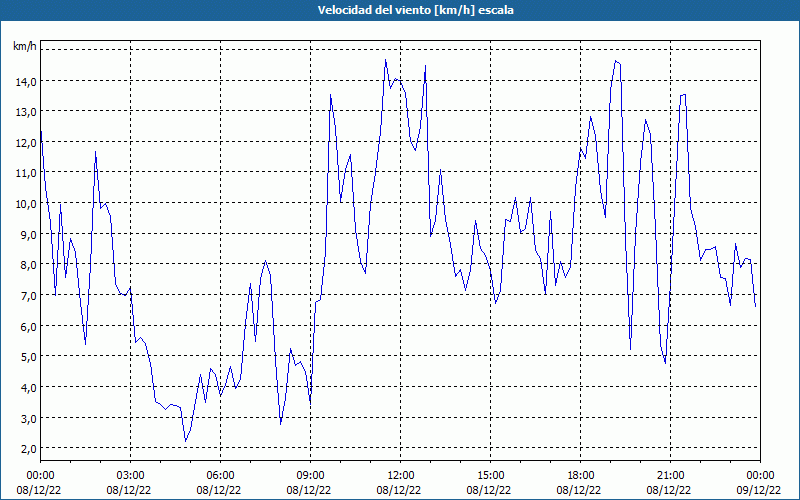800x500 pixels.
Task: Click the '14,0' y-axis label
Action: 26,82
